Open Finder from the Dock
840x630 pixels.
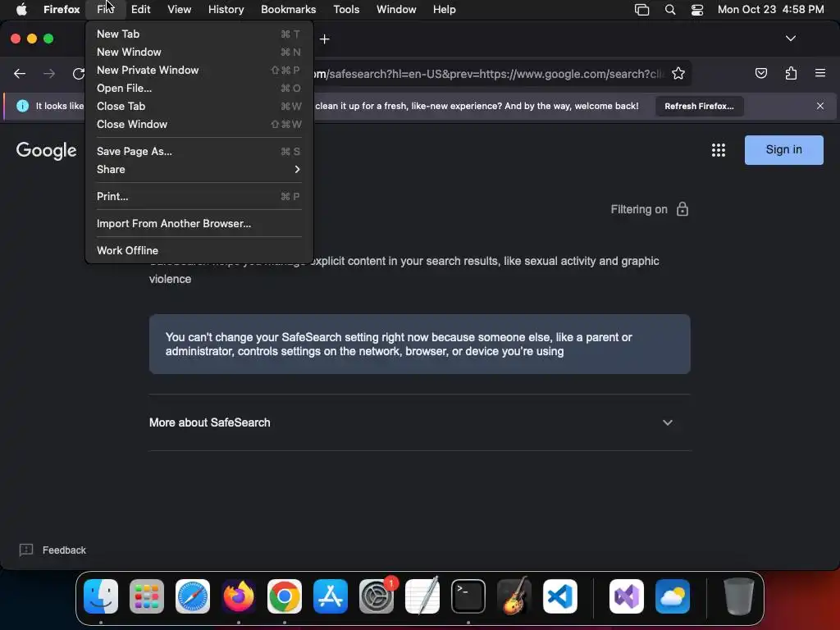point(101,596)
